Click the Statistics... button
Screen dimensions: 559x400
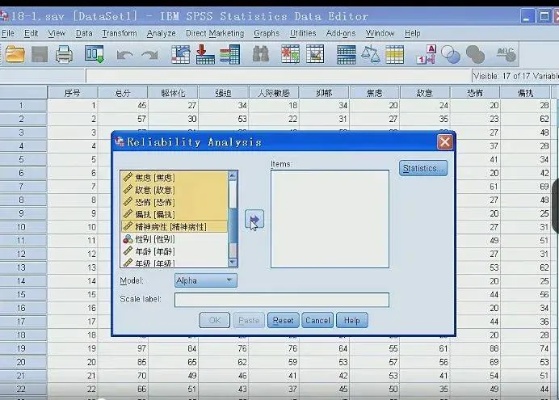(x=423, y=168)
